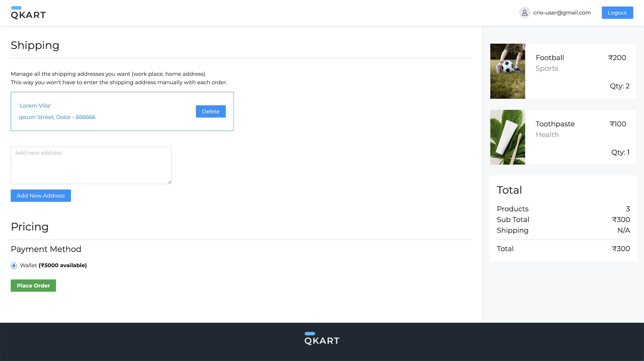Screen dimensions: 644x361
Task: Click the Football ₹200 price
Action: 617,58
